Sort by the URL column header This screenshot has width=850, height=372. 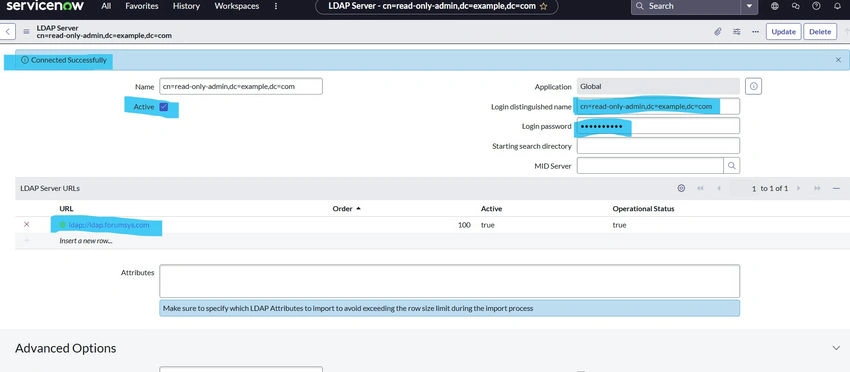pyautogui.click(x=66, y=209)
